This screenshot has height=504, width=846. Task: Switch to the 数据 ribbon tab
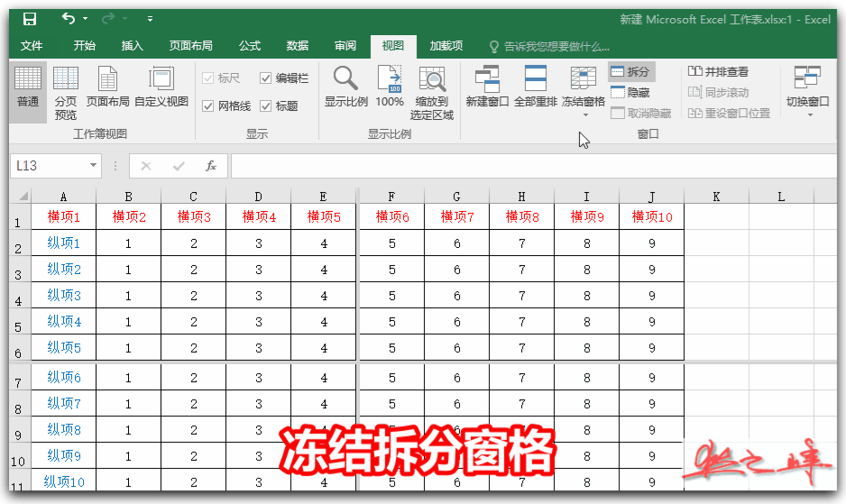[298, 46]
